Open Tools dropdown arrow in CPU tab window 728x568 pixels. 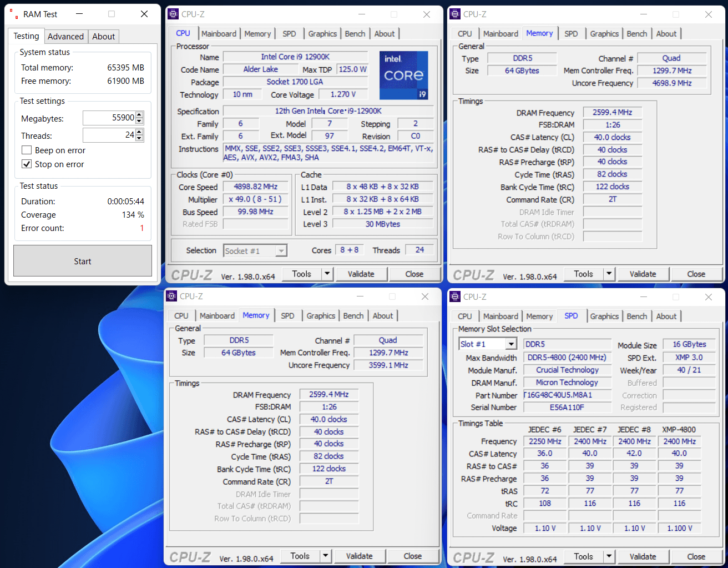(327, 274)
